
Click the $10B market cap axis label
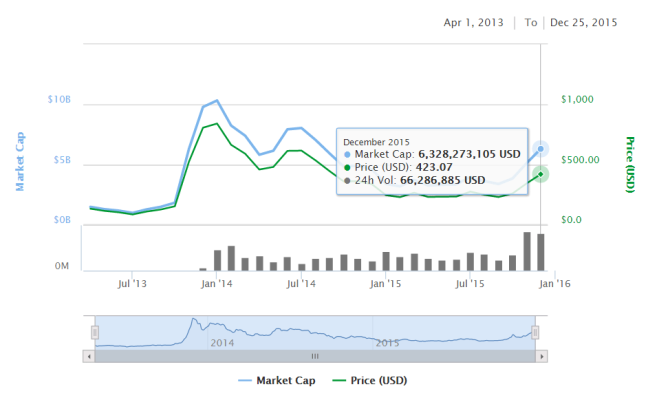pos(59,100)
